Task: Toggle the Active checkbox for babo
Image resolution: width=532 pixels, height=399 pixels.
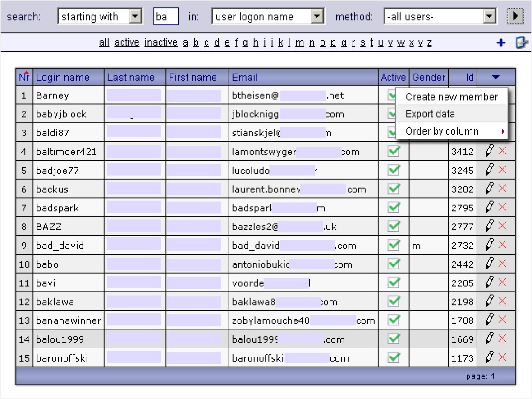Action: pos(394,264)
